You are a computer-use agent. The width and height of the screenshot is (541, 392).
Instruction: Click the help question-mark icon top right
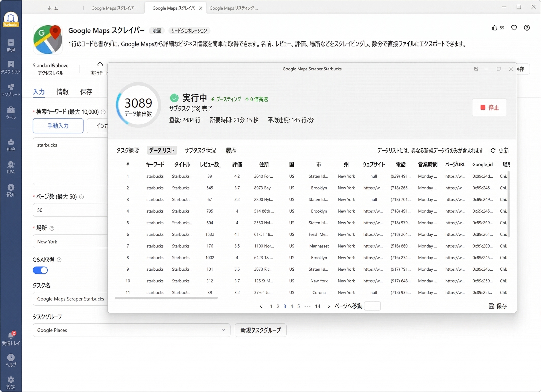pyautogui.click(x=527, y=28)
